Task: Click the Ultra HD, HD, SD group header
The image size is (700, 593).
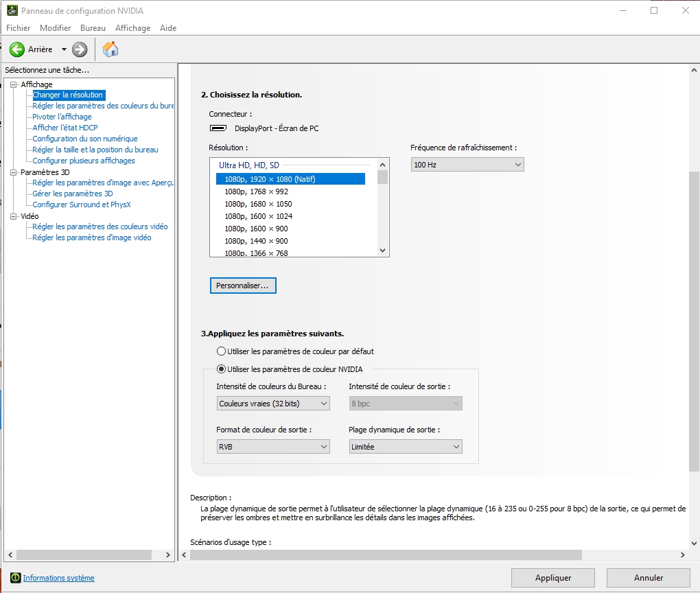Action: (248, 165)
